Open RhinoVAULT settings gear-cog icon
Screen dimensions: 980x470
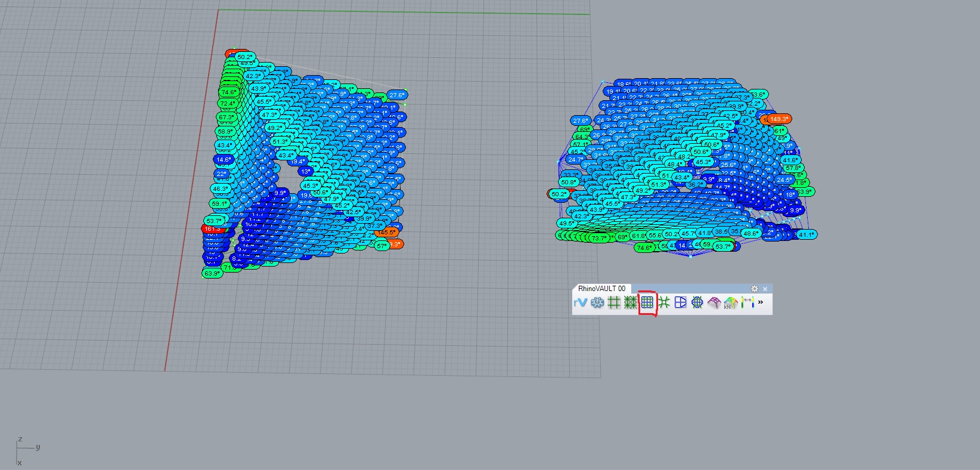597,303
